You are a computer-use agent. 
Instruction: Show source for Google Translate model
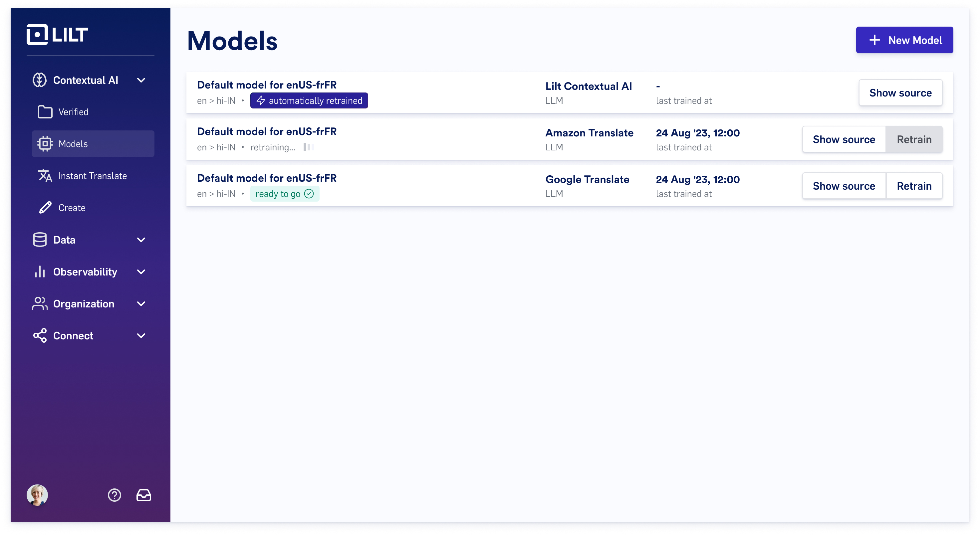pos(844,186)
